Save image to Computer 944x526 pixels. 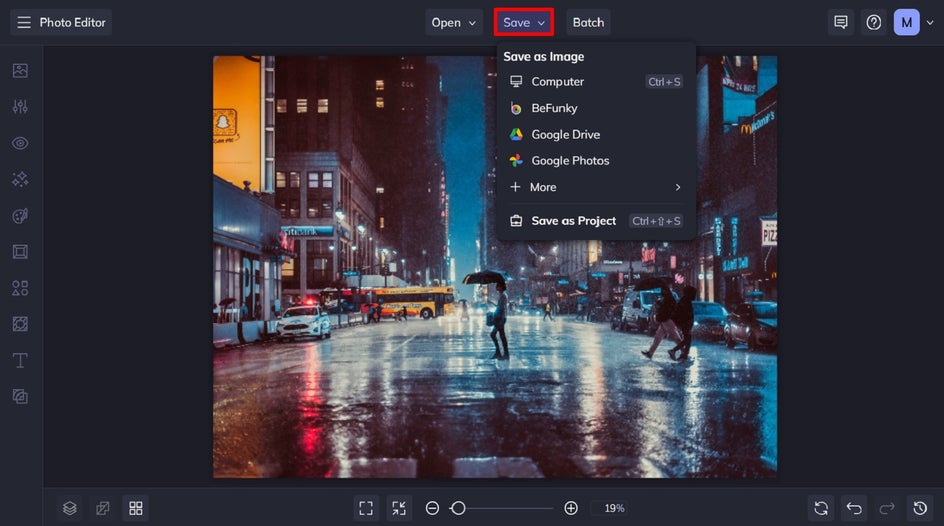(x=596, y=81)
